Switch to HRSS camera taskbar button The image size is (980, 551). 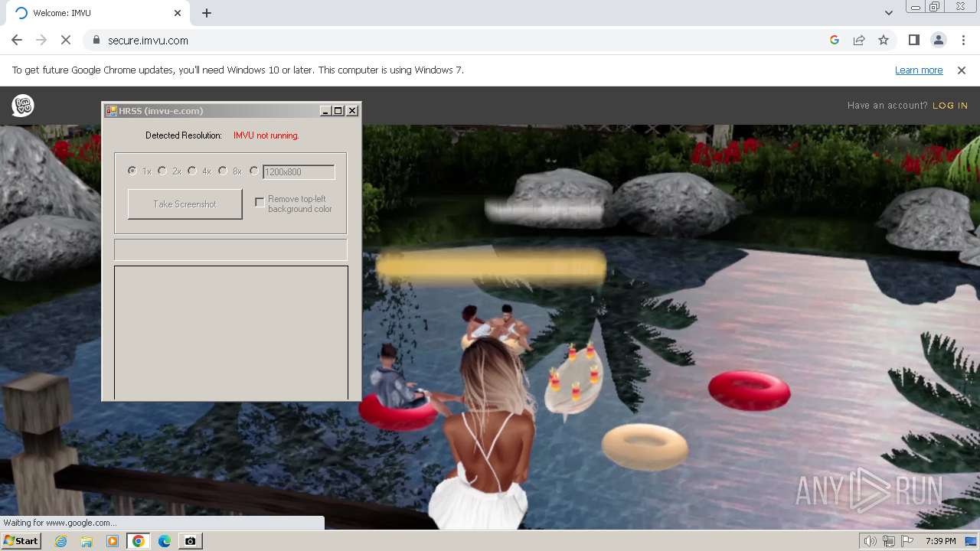click(x=190, y=541)
